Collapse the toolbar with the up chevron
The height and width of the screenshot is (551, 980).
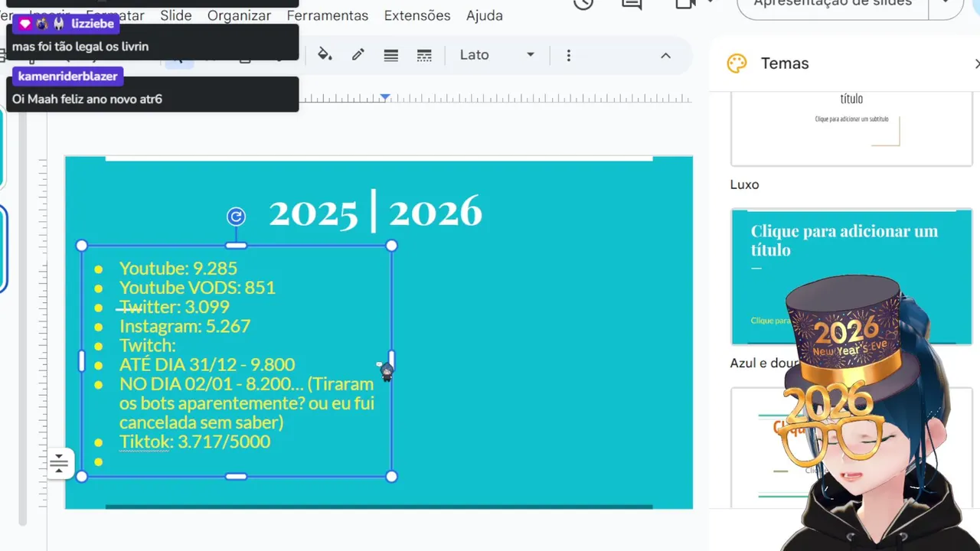665,55
